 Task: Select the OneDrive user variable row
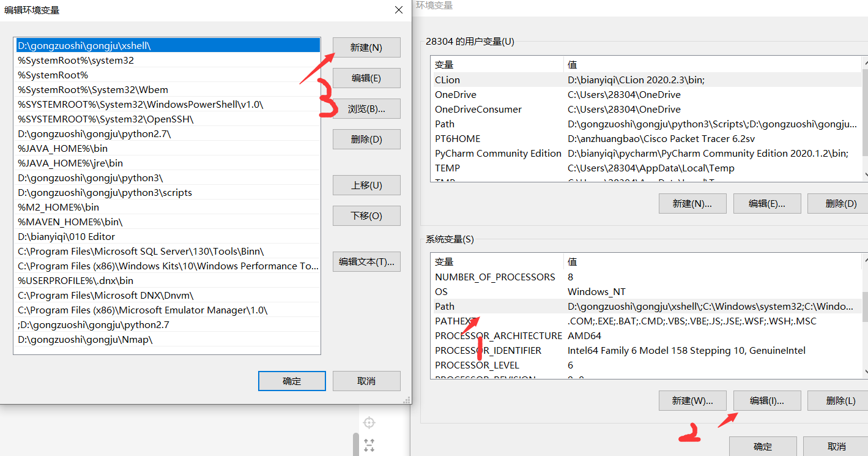tap(646, 94)
